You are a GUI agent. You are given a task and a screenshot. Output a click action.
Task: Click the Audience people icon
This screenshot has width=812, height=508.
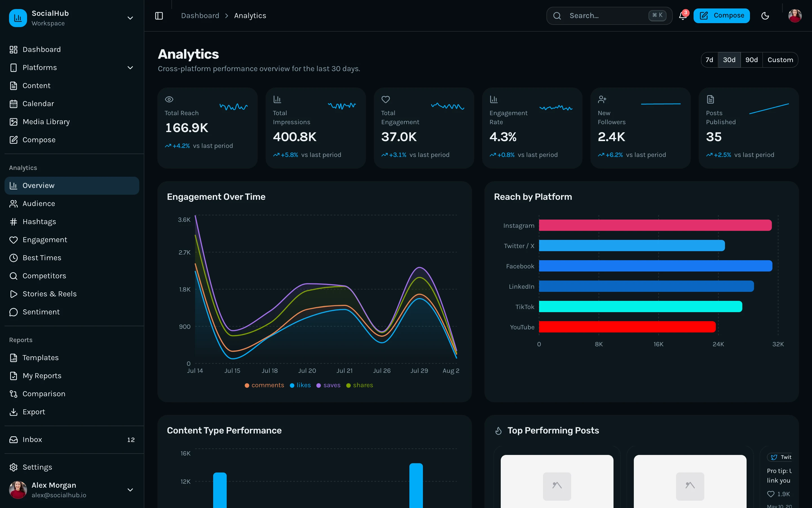[x=14, y=203]
